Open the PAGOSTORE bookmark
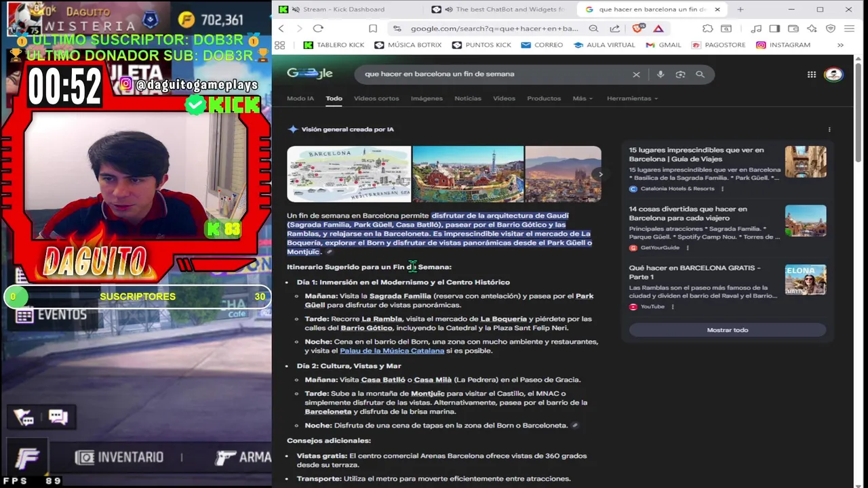The image size is (868, 488). click(x=719, y=45)
